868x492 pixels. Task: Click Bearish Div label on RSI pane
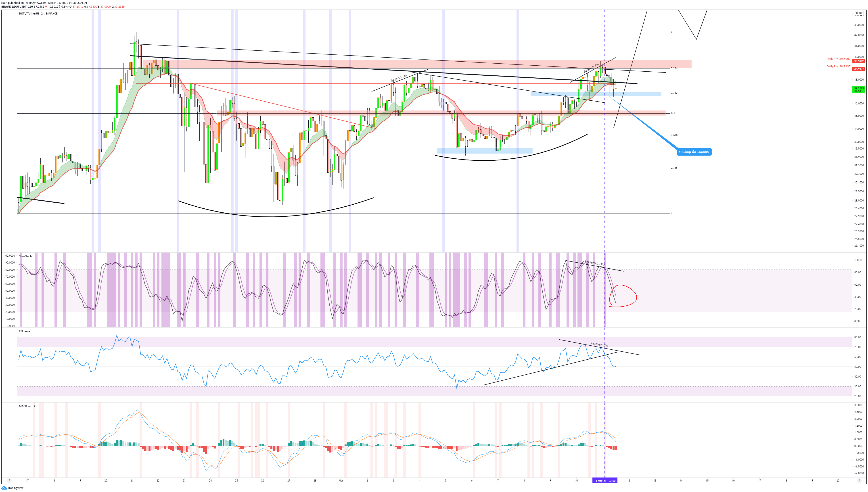pyautogui.click(x=600, y=345)
